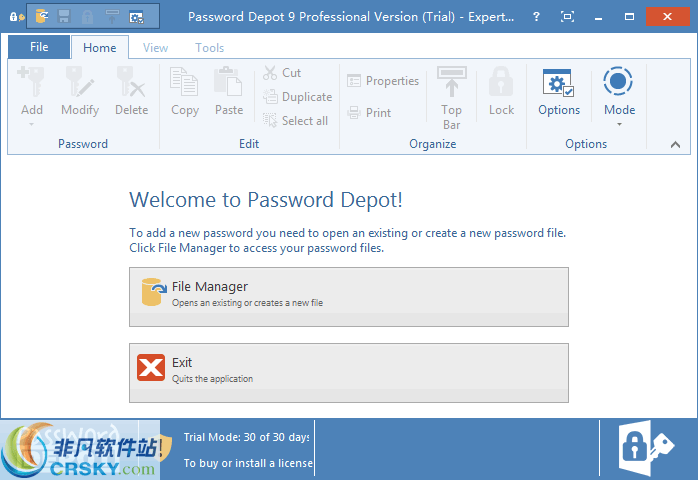Screen dimensions: 698x480
Task: Maximize the Password Depot window
Action: click(x=629, y=17)
